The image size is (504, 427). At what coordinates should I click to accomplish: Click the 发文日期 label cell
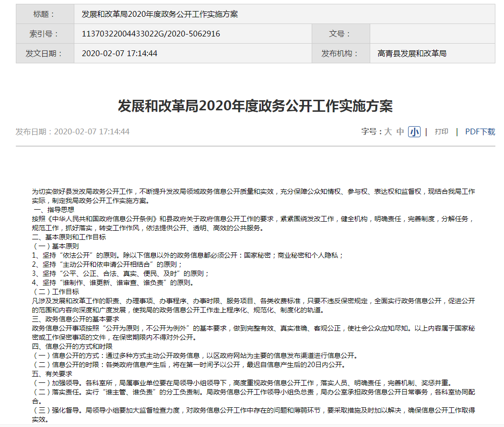pos(45,53)
